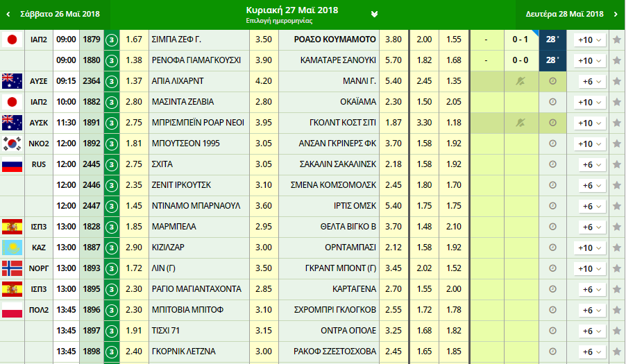Click the live 0 - 1 score cell
This screenshot has height=364, width=626.
click(x=521, y=40)
